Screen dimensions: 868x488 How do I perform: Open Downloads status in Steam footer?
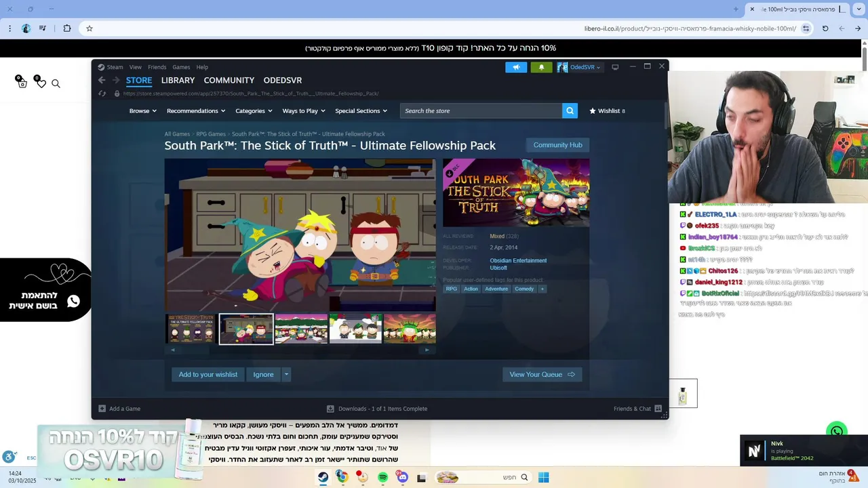[x=377, y=409]
